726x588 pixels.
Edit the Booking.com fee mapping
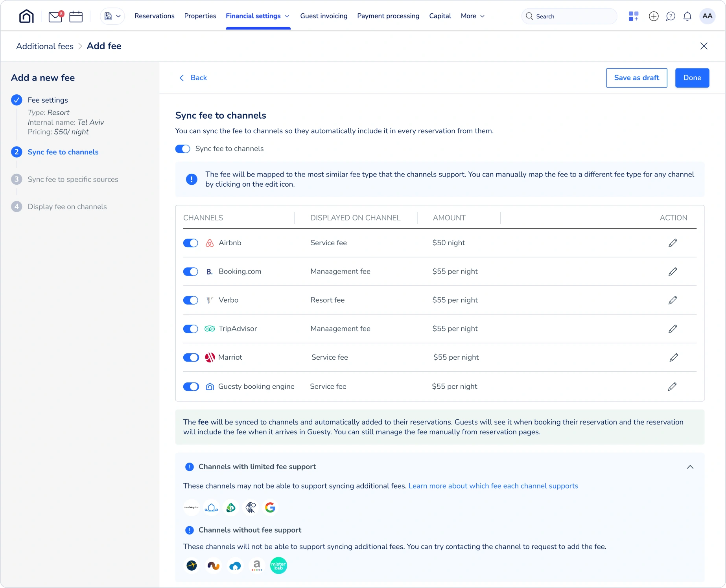[x=673, y=272]
